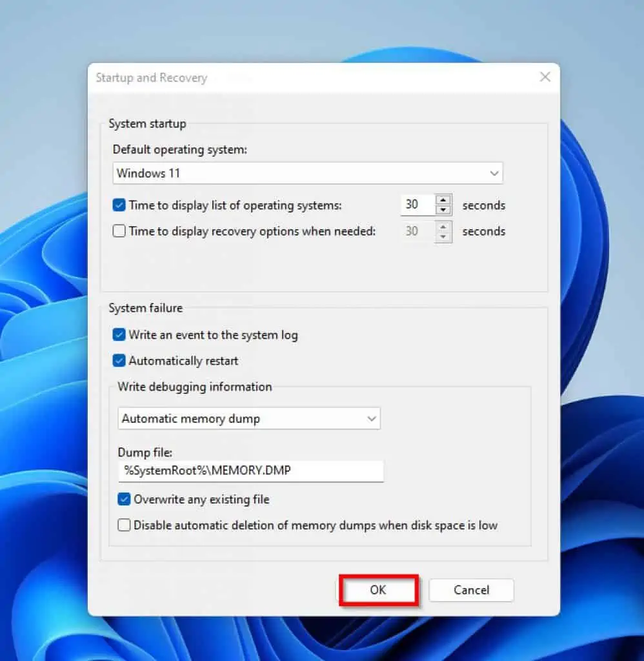The width and height of the screenshot is (644, 661).
Task: Check Disable automatic deletion of memory dumps
Action: point(125,525)
